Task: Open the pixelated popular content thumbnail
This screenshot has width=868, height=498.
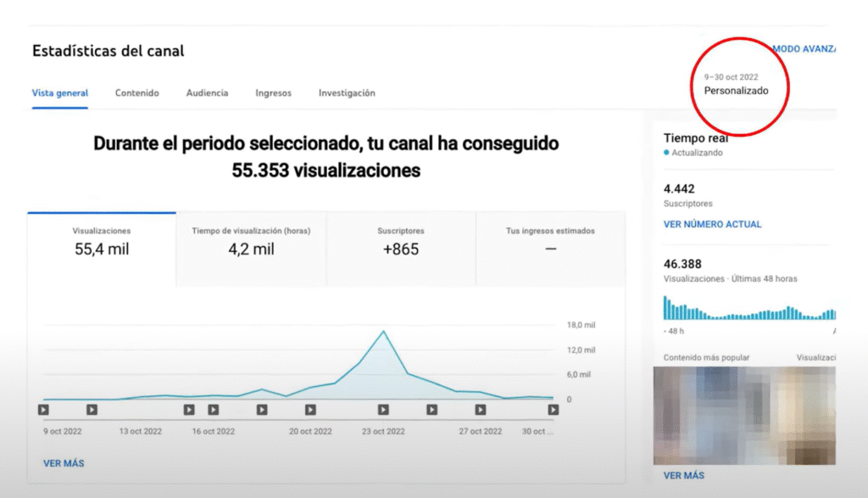Action: (744, 416)
